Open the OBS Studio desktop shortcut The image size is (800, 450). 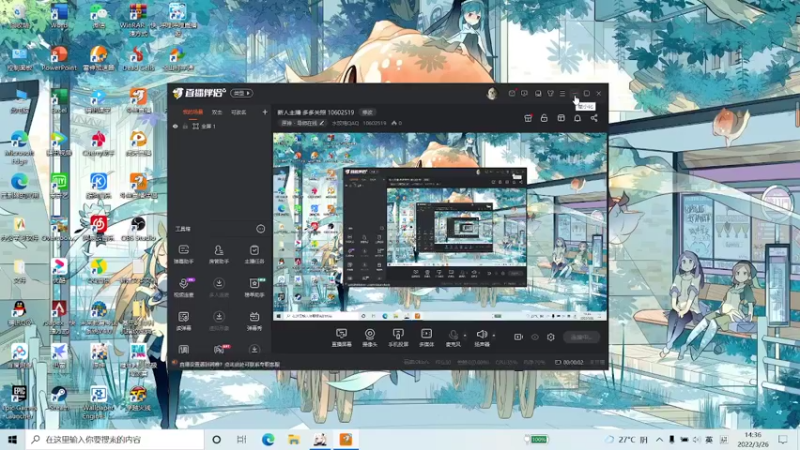138,229
